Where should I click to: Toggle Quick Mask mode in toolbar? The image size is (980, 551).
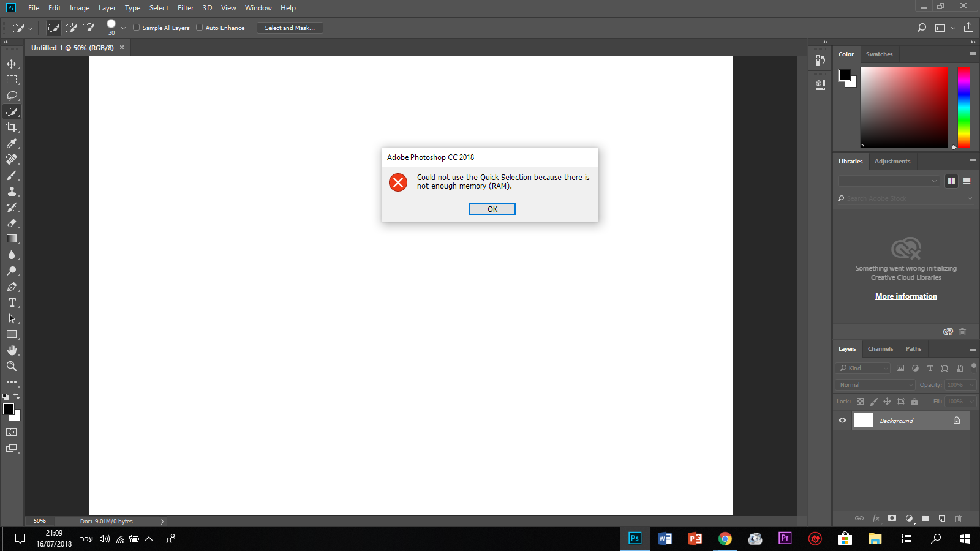click(x=12, y=432)
